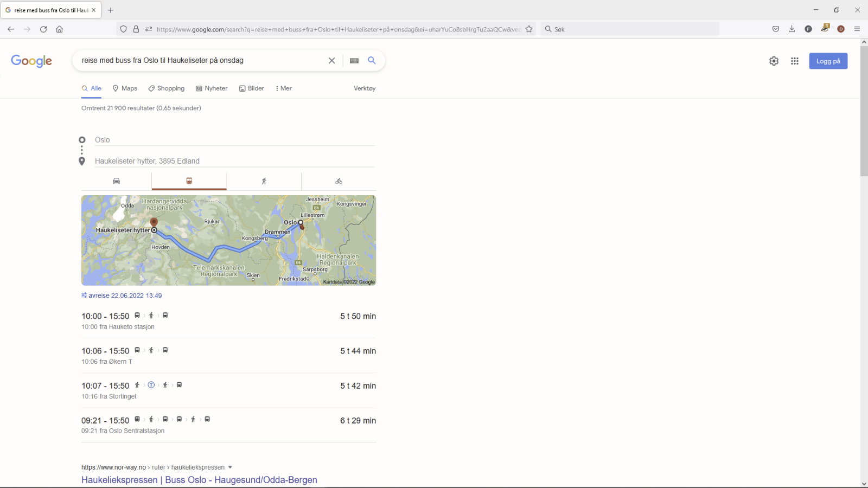Bookmark this page with the star icon
868x488 pixels.
pos(529,29)
